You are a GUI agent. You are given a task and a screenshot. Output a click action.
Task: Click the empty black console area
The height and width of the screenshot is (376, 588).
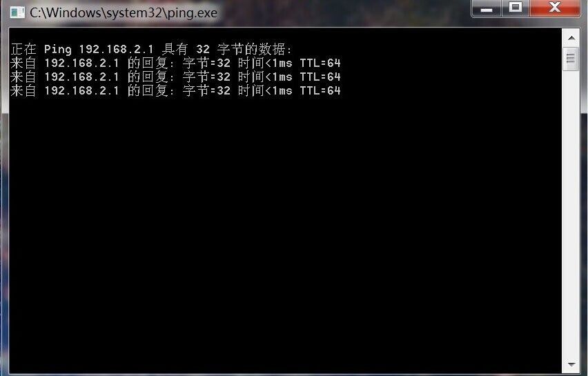(285, 232)
